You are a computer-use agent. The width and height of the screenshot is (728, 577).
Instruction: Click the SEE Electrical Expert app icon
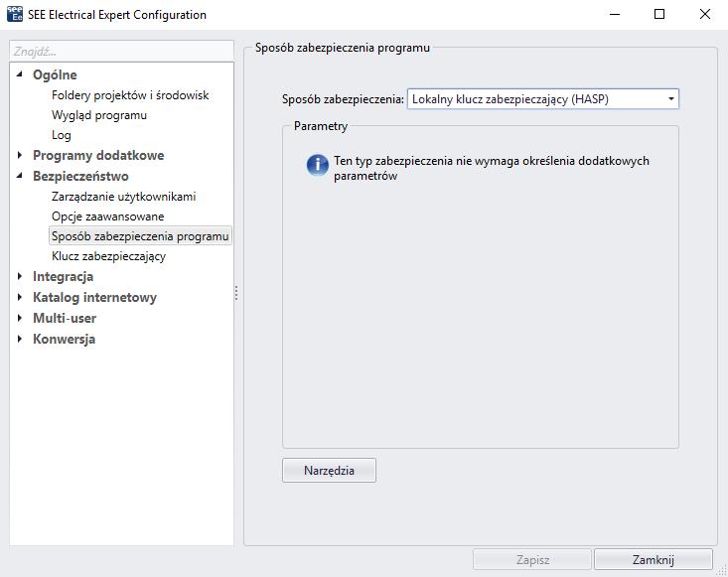pyautogui.click(x=15, y=14)
